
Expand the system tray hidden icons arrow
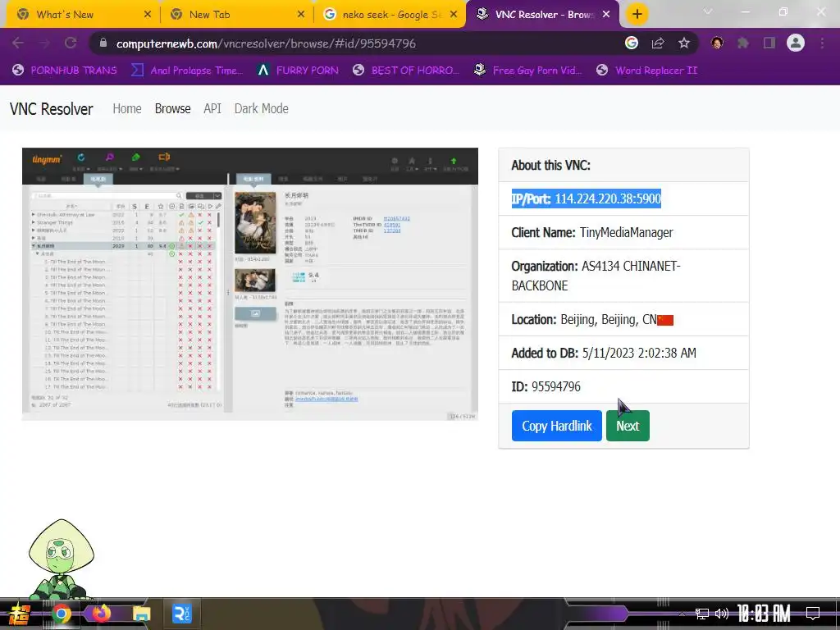pyautogui.click(x=682, y=614)
